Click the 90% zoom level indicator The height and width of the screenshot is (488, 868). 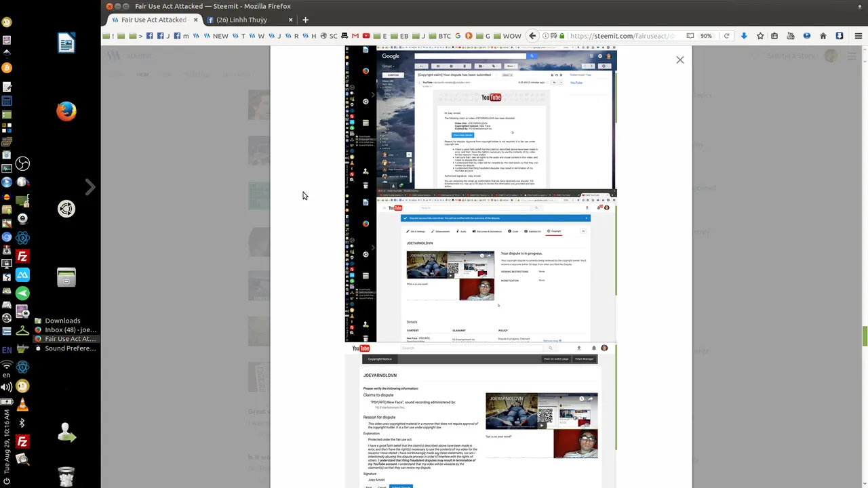[706, 36]
